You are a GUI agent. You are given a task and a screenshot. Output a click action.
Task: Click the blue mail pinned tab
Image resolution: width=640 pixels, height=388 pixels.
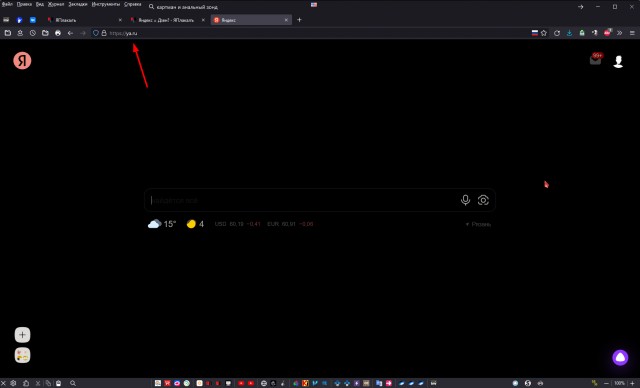tap(33, 20)
